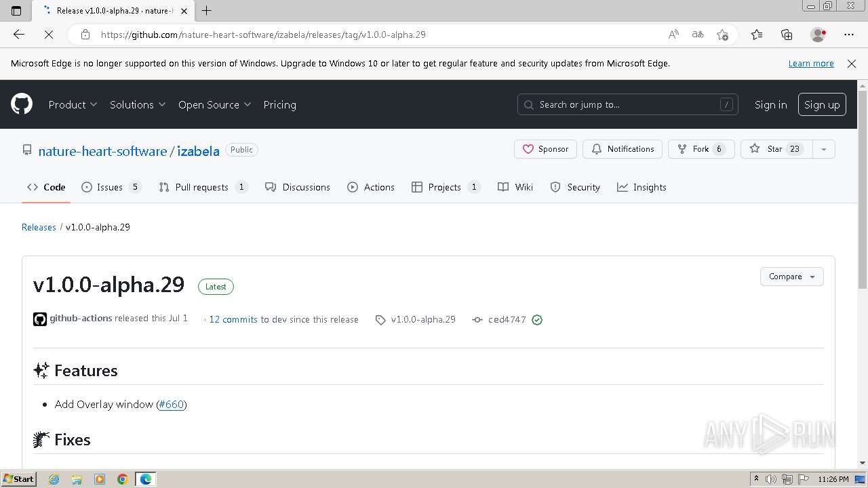
Task: Expand the Open Source menu
Action: point(214,104)
